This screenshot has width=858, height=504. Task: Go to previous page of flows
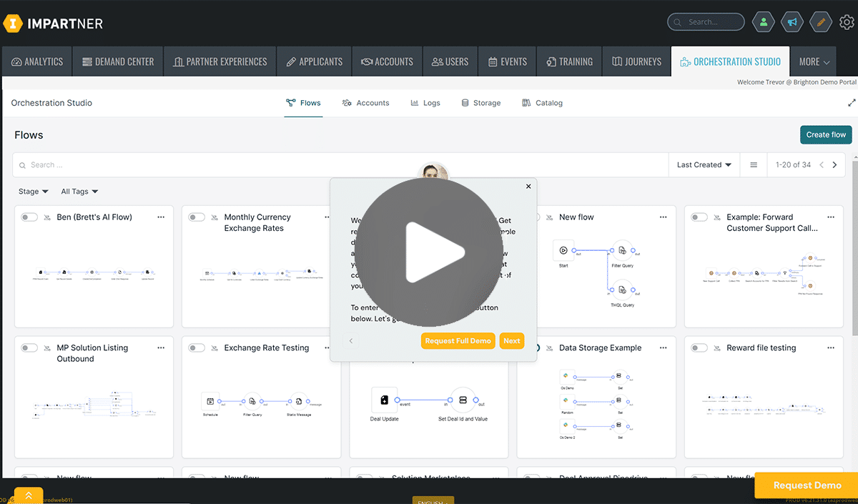822,164
